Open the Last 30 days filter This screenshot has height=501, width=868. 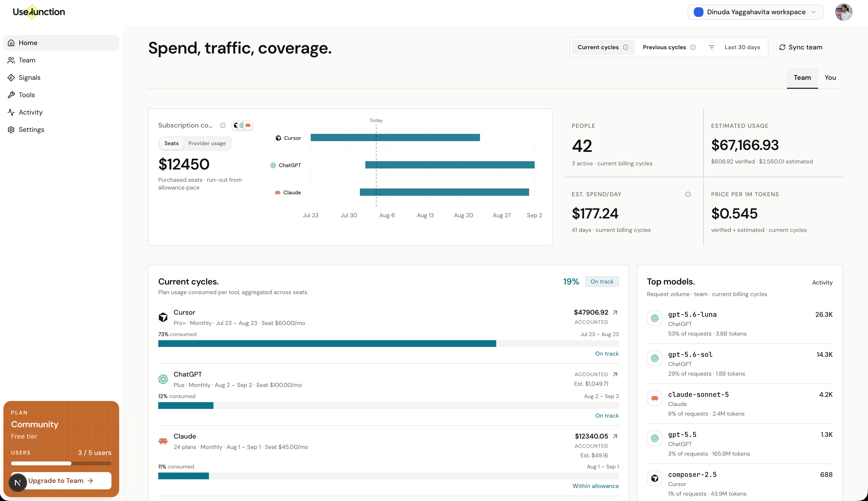tap(742, 47)
